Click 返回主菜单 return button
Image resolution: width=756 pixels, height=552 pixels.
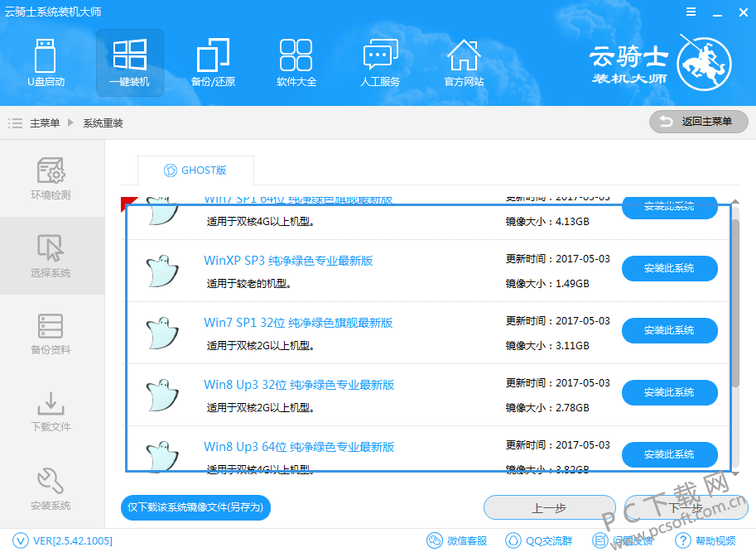click(698, 122)
